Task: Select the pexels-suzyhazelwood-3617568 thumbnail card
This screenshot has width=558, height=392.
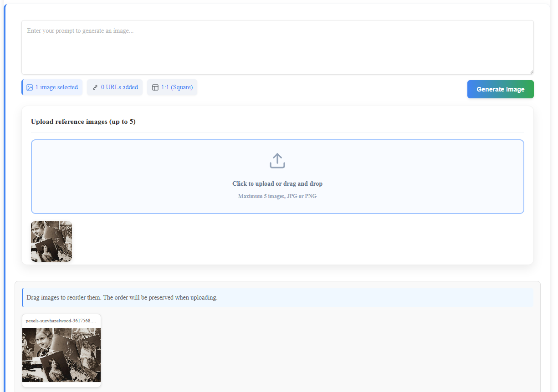Action: tap(61, 351)
